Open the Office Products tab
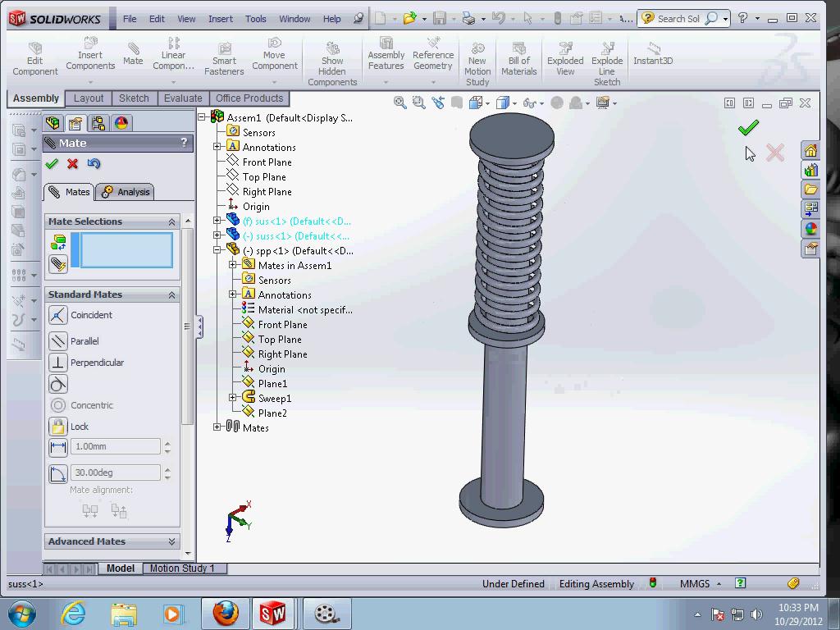Screen dimensions: 840x630 (249, 98)
